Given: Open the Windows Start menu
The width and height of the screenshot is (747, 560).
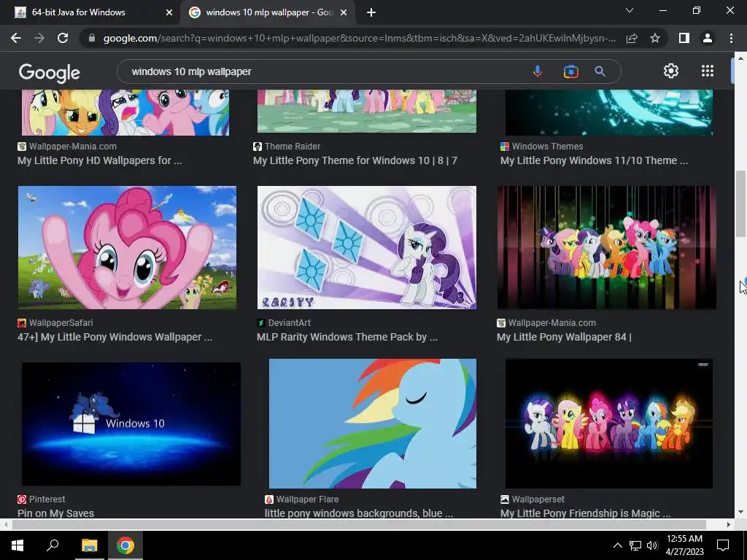Looking at the screenshot, I should (x=18, y=545).
